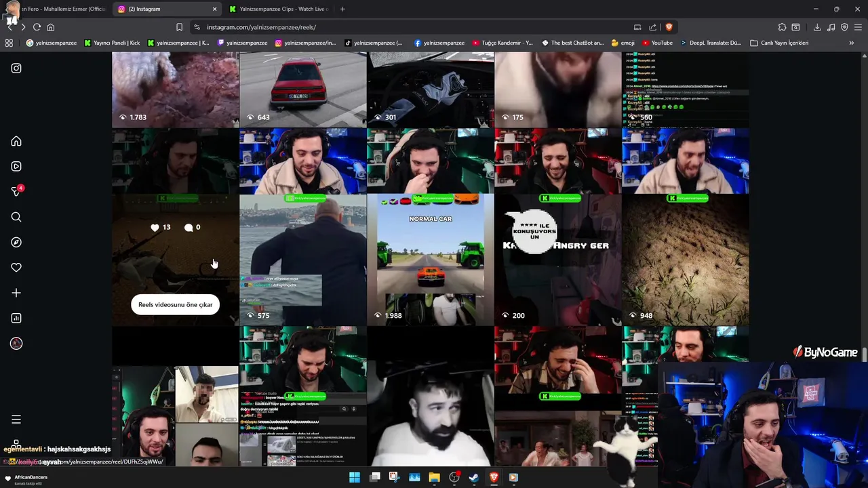Open Task View on taskbar

pyautogui.click(x=374, y=477)
